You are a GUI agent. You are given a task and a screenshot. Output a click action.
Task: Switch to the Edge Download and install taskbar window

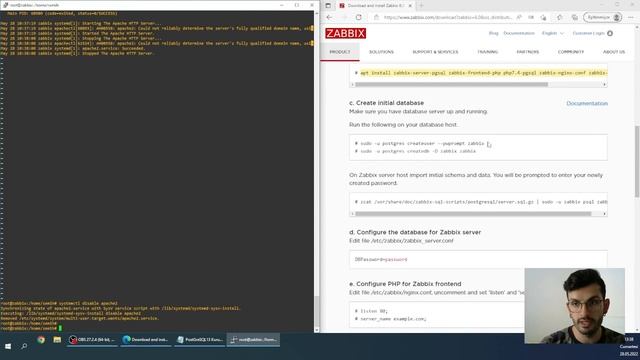(146, 340)
